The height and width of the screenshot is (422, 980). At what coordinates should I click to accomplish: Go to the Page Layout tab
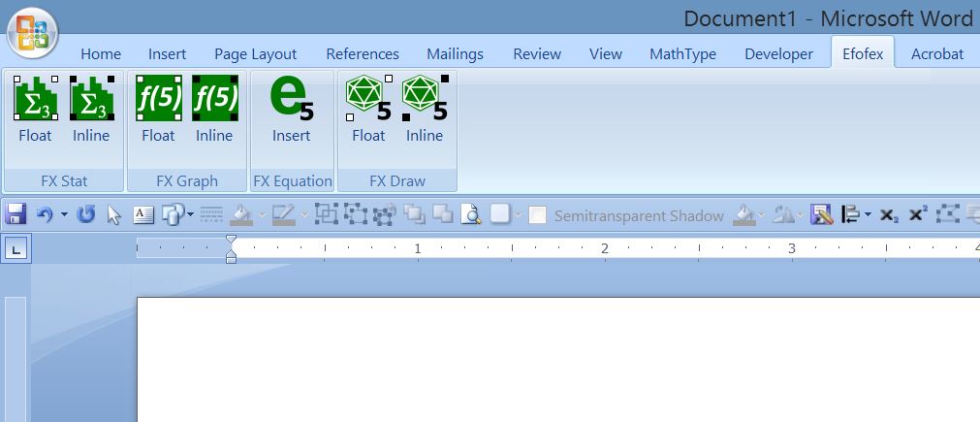(x=255, y=54)
